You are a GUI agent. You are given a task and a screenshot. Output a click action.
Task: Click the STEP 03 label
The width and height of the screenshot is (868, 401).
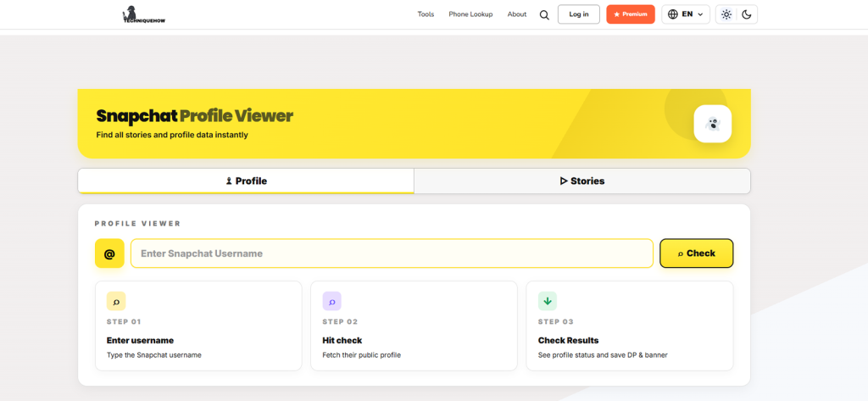pyautogui.click(x=556, y=322)
